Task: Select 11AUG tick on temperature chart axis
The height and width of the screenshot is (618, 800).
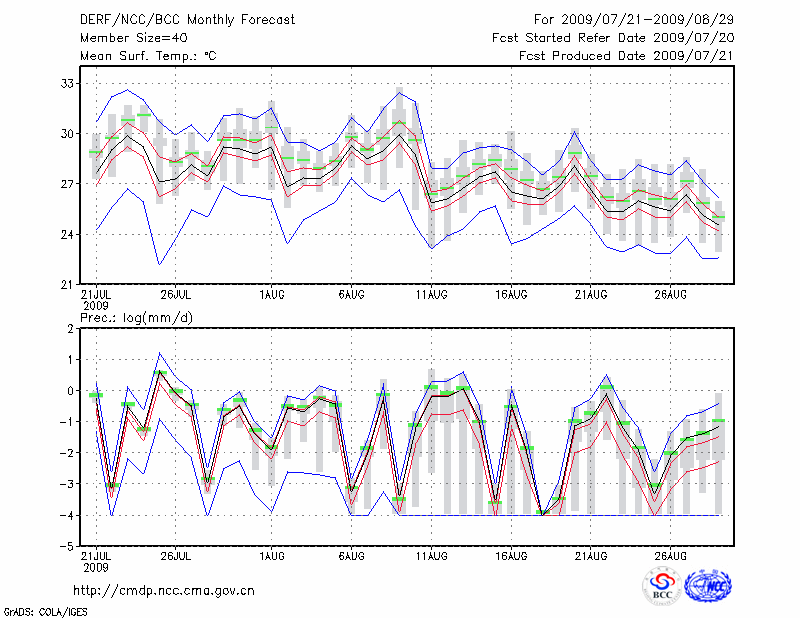Action: pos(431,294)
